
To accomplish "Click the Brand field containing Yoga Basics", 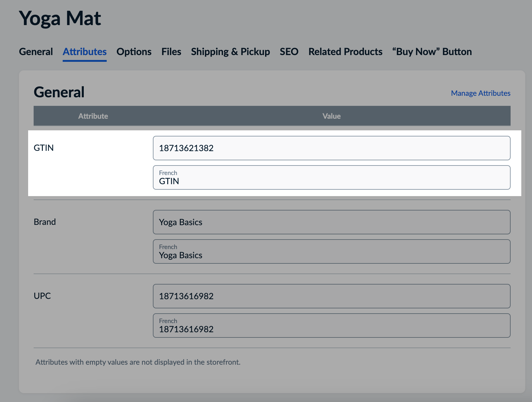I will [331, 222].
